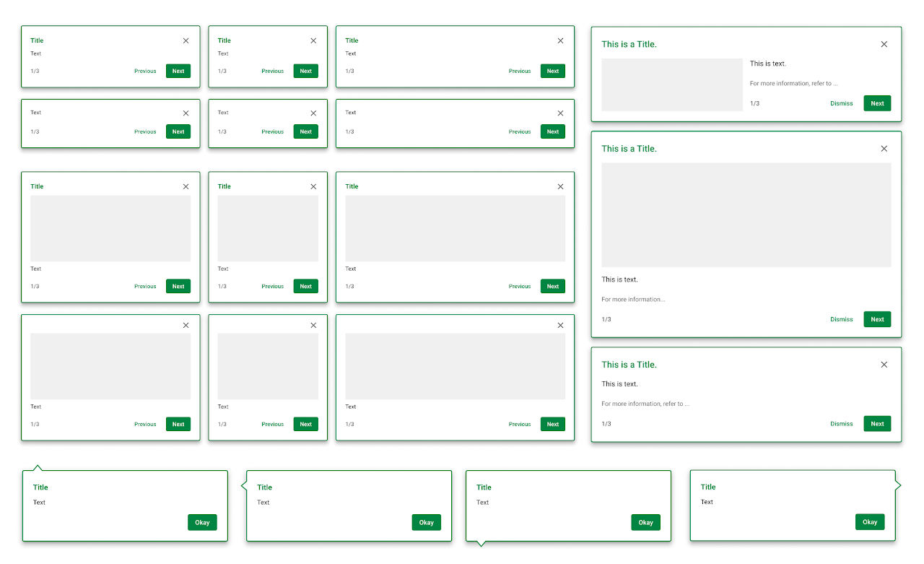Close the "This is a Title." card with side thumbnail

tap(884, 44)
